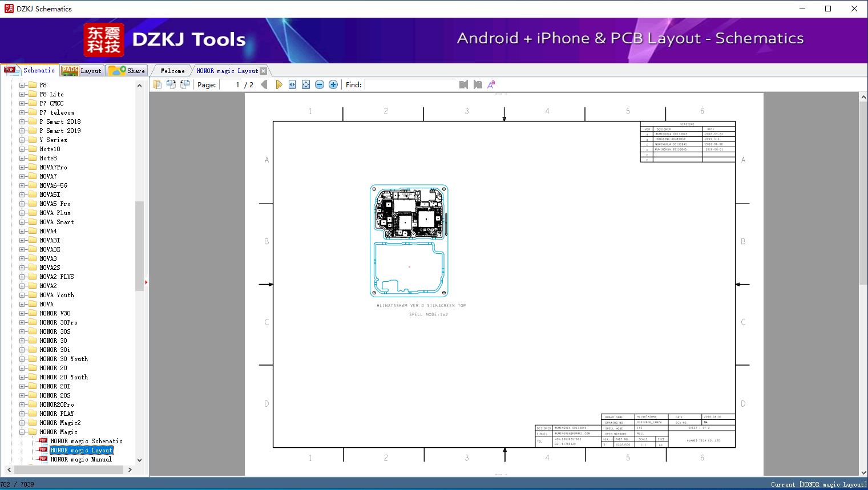This screenshot has height=490, width=868.
Task: Click the PDF icon of HONOR magic Layout
Action: coord(43,450)
